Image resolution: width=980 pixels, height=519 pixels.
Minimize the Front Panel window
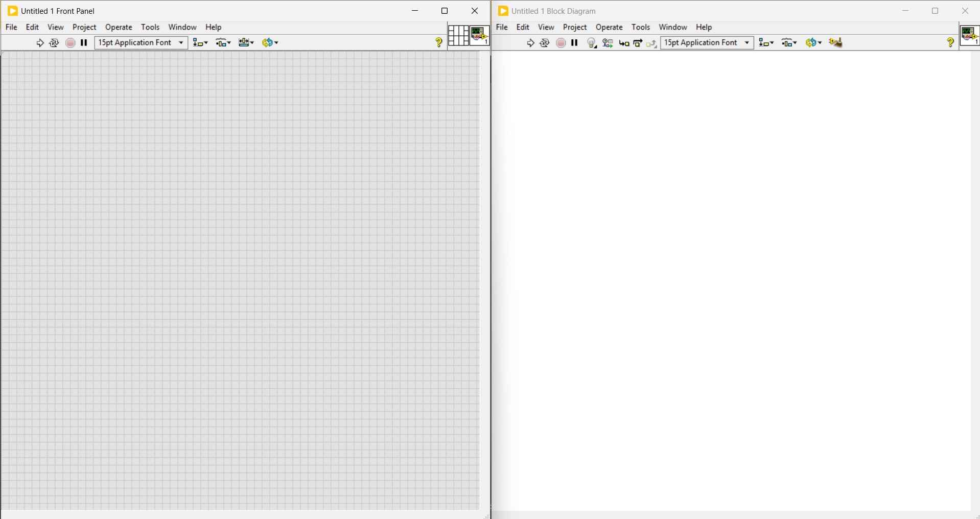pyautogui.click(x=415, y=11)
